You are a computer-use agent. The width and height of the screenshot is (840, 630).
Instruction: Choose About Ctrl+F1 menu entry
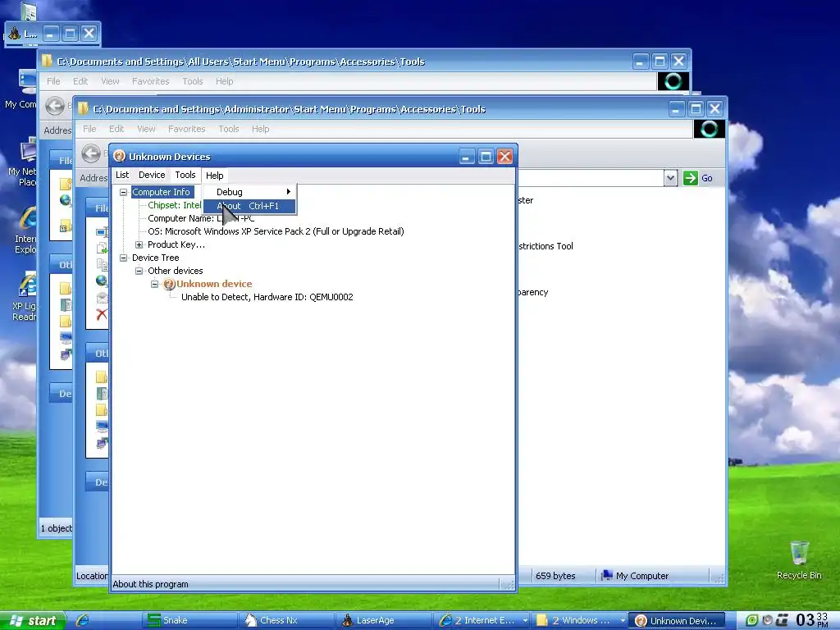(249, 206)
